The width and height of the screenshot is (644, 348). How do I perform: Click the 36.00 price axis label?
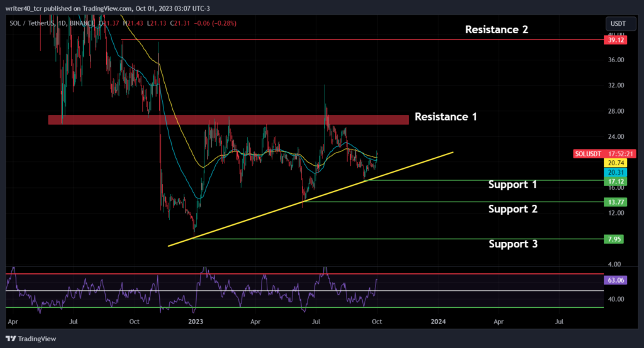tap(616, 60)
